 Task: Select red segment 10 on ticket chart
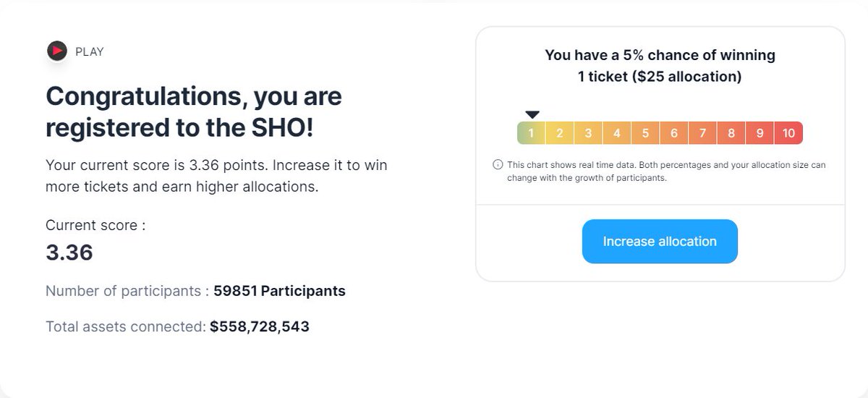tap(788, 133)
